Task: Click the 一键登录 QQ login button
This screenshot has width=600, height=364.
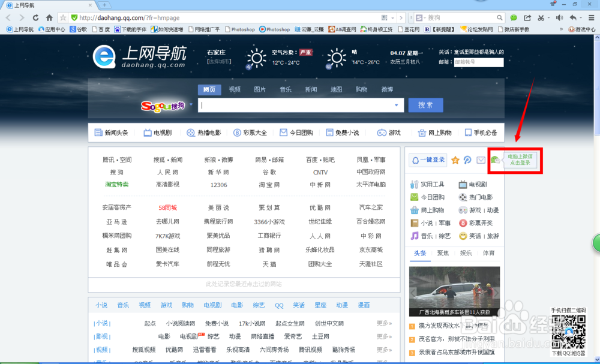Action: 428,160
